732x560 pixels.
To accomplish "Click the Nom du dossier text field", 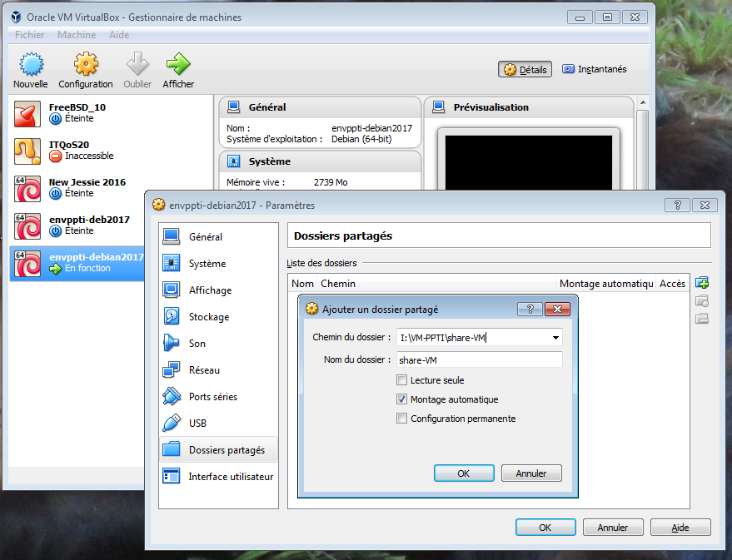I will click(x=479, y=359).
